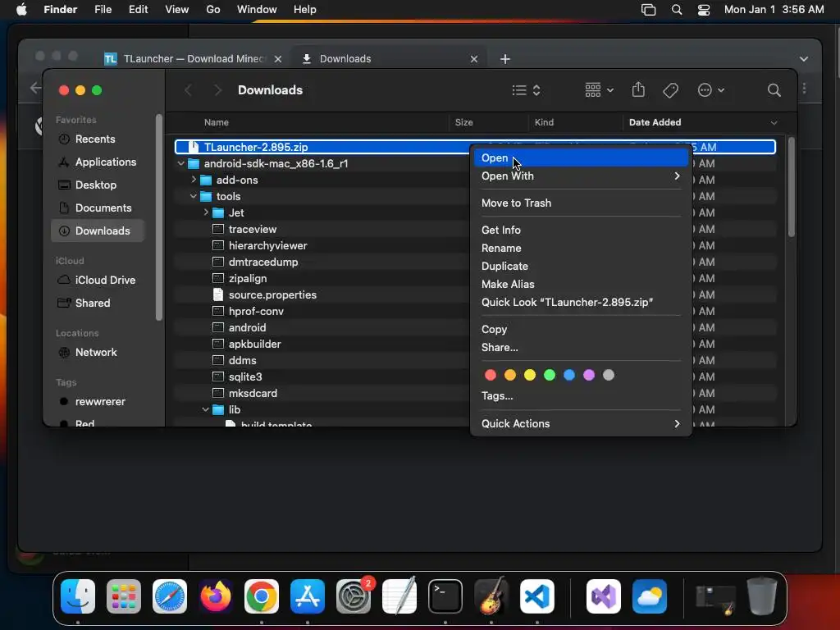The image size is (840, 630).
Task: Expand the Open With submenu
Action: [x=581, y=176]
